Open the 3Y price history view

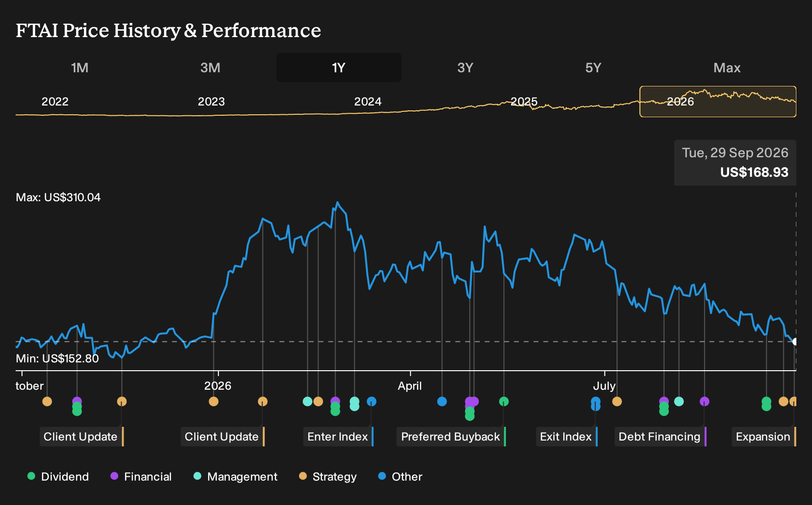(x=465, y=67)
